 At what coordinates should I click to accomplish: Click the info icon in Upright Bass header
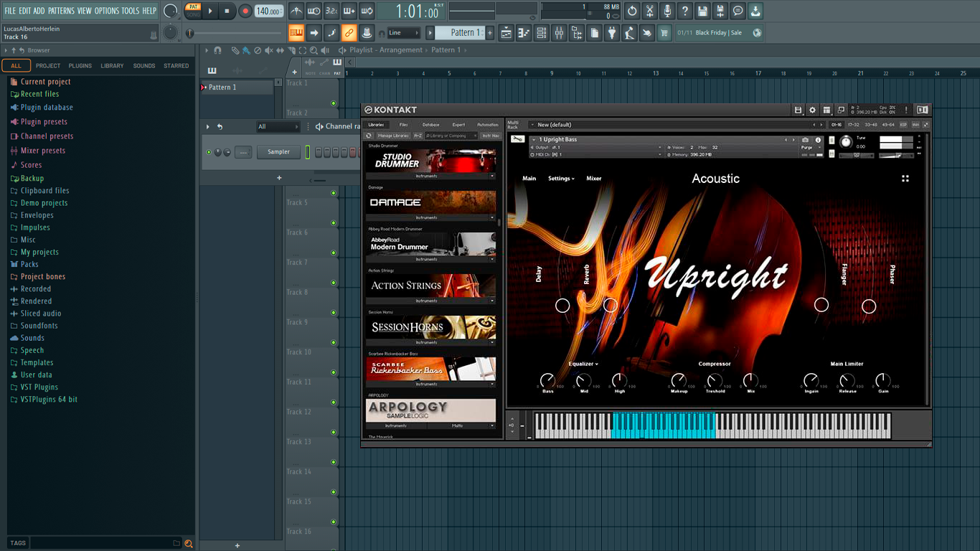tap(818, 140)
